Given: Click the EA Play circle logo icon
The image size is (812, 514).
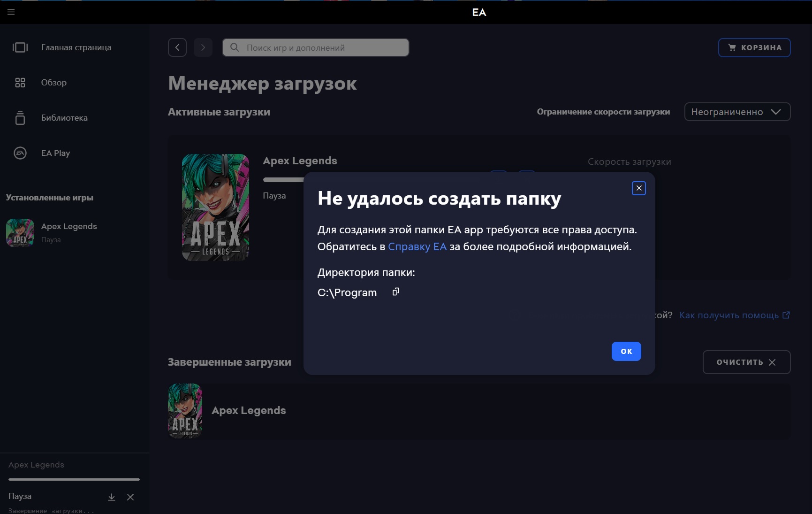Looking at the screenshot, I should click(20, 153).
